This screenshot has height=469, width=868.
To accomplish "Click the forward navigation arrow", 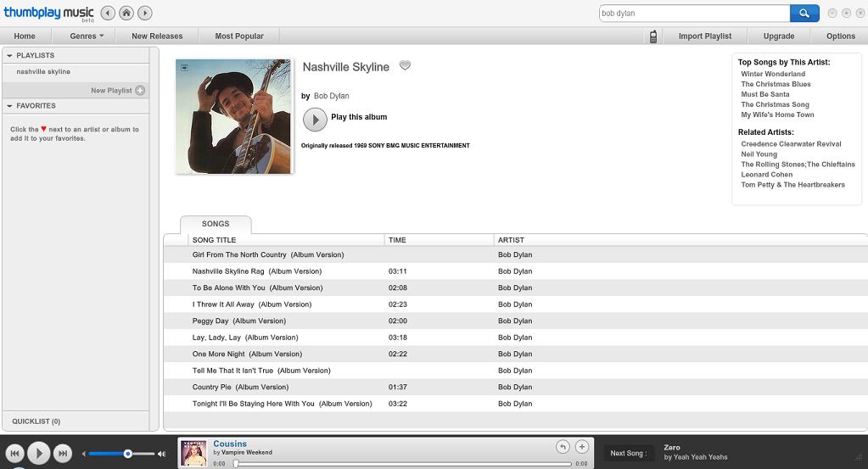I will [x=145, y=13].
